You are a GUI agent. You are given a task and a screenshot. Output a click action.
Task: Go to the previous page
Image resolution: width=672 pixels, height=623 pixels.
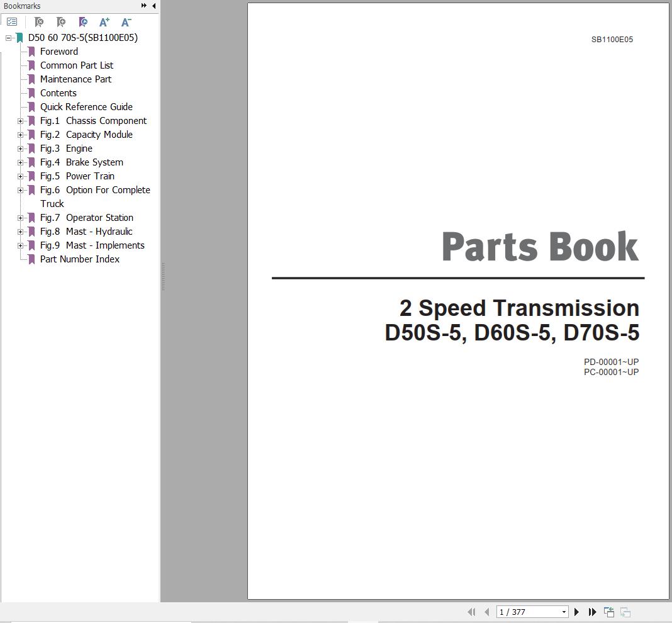(486, 612)
